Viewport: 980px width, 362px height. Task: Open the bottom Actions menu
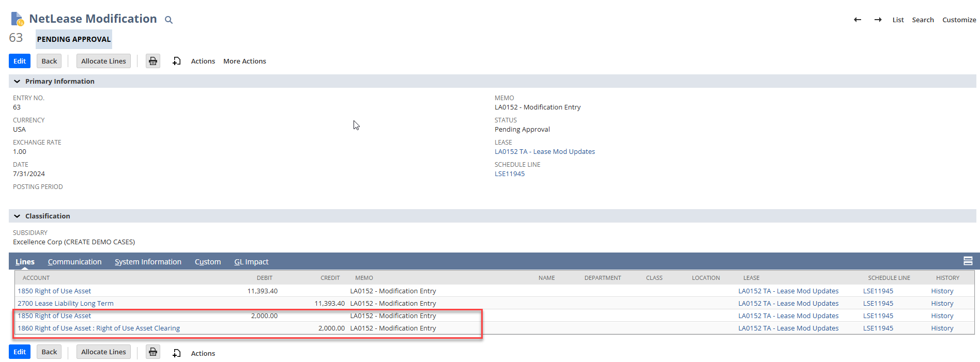click(x=203, y=353)
